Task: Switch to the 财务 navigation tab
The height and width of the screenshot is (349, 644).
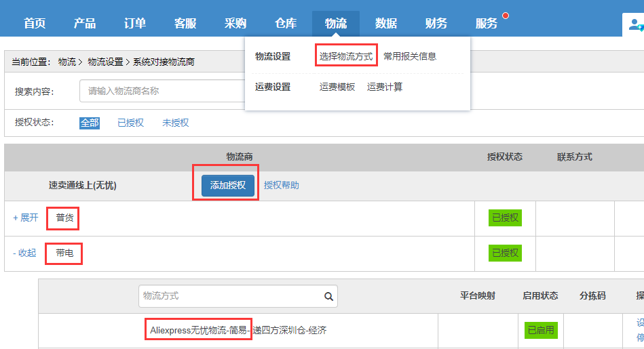Action: pyautogui.click(x=436, y=24)
